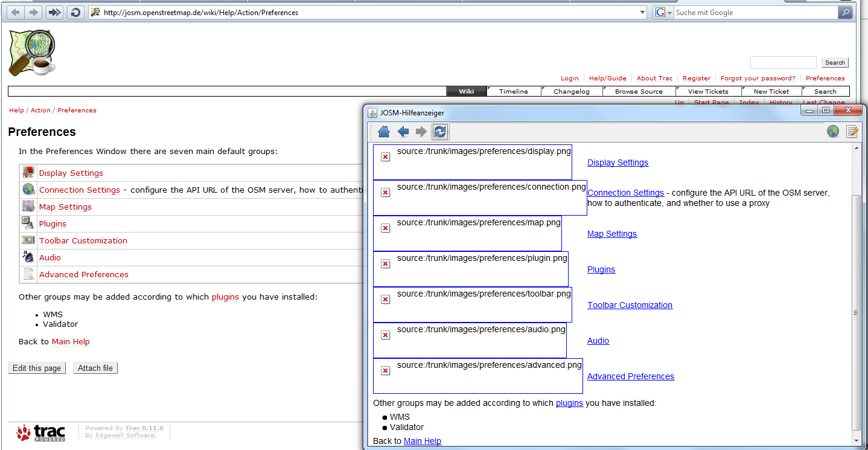
Task: Click the home icon in JOSM help viewer
Action: tap(383, 132)
